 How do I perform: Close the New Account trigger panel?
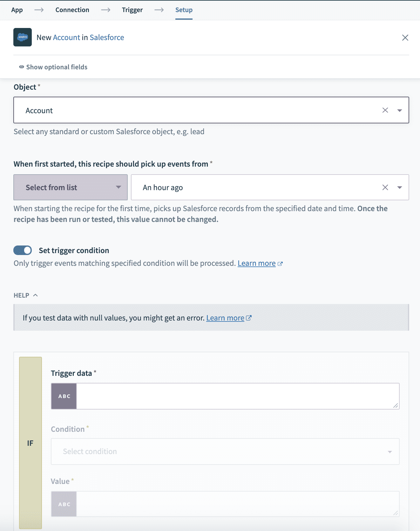pos(405,38)
